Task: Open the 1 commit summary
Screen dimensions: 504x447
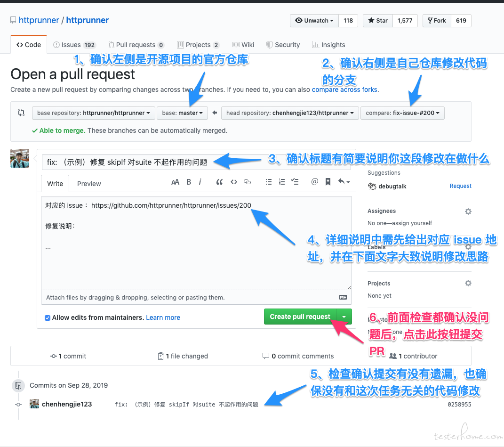Action: (x=68, y=356)
